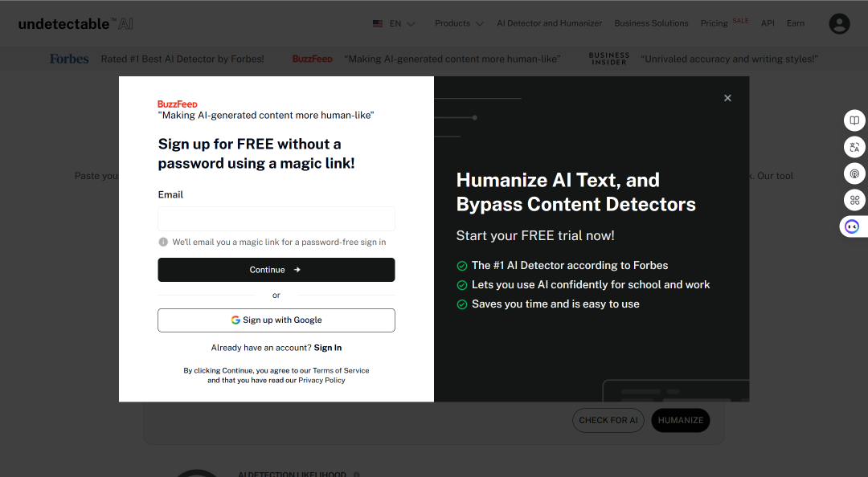Click the CHECK FOR AI button
868x477 pixels.
[608, 421]
